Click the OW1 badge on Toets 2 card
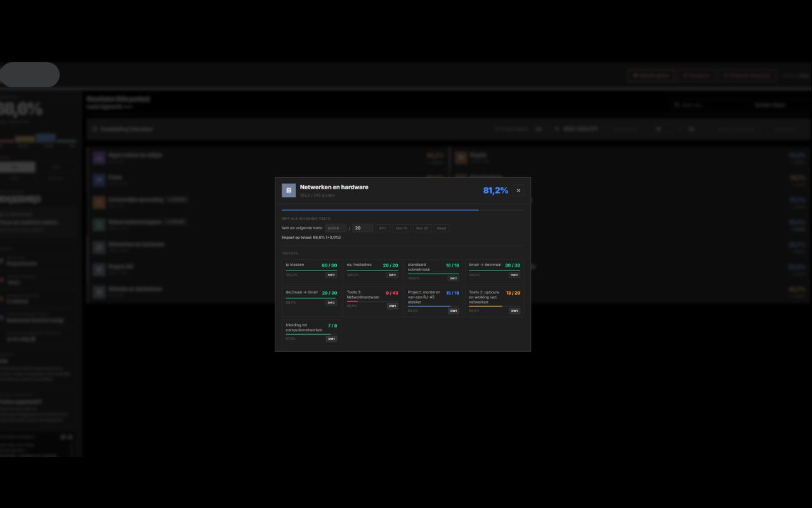Viewport: 812px width, 508px height. pos(514,311)
